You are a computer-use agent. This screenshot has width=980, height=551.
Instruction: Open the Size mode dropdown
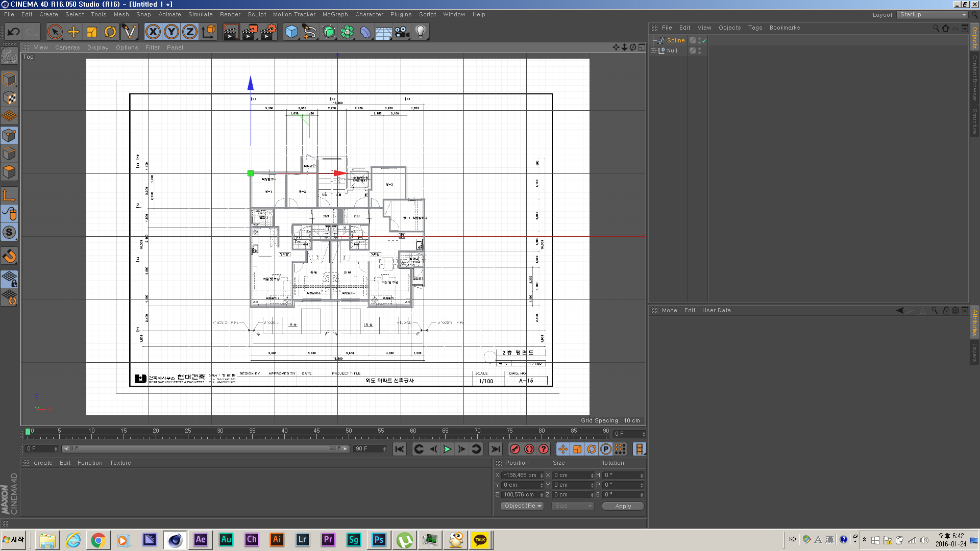573,506
